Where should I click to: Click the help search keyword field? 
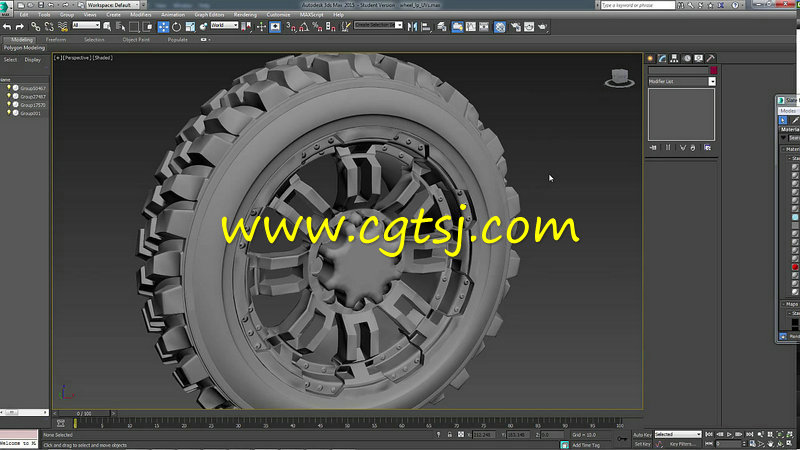[x=637, y=5]
